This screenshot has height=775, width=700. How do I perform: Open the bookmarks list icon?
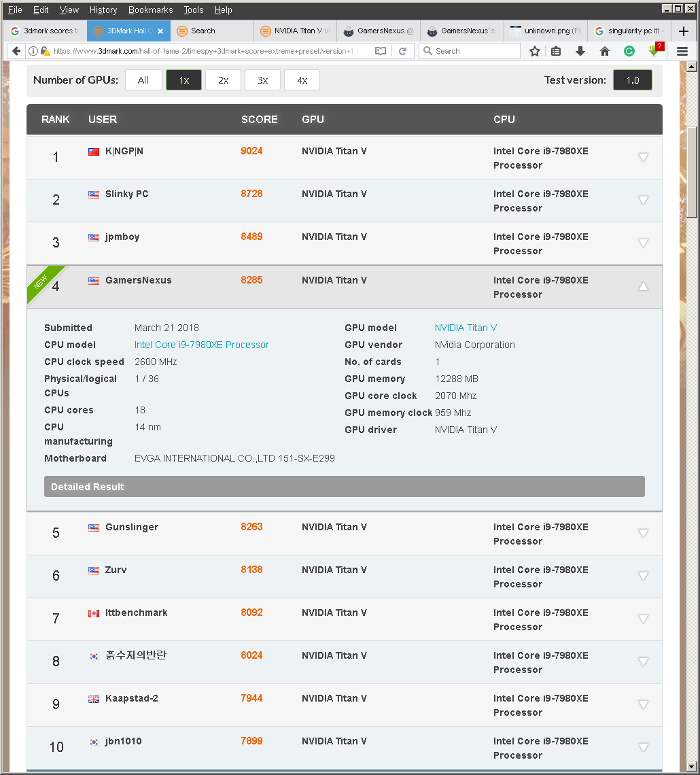click(x=556, y=51)
